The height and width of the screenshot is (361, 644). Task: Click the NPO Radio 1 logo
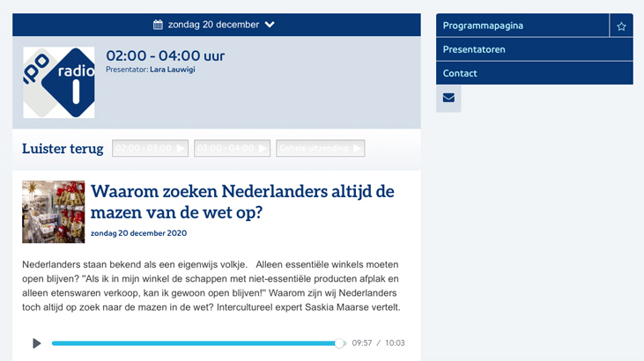59,83
